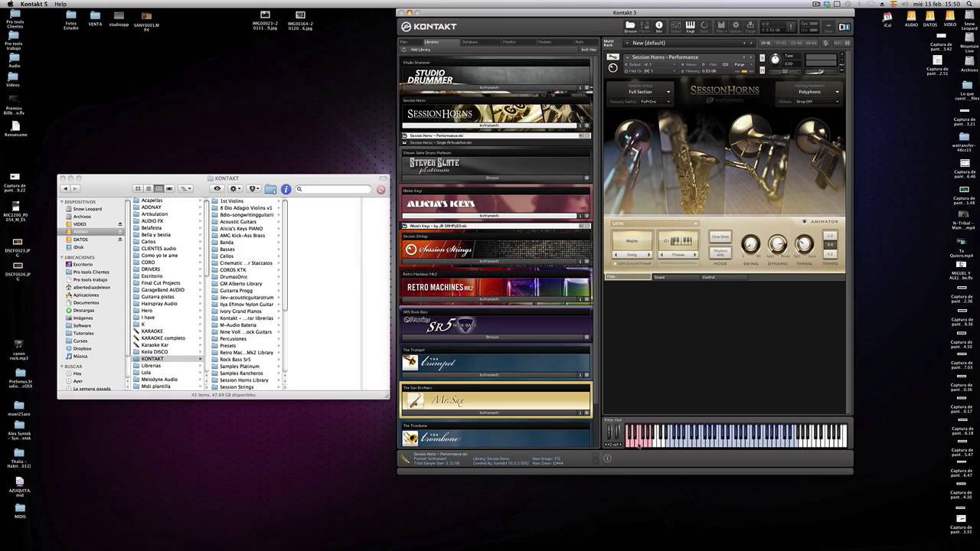The height and width of the screenshot is (551, 980).
Task: Select Finder column view icon
Action: point(158,188)
